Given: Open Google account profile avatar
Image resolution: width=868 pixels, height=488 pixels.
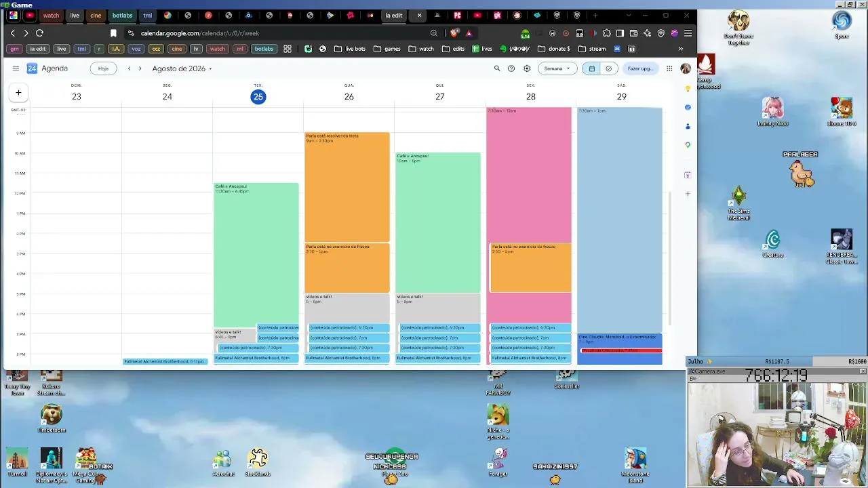Looking at the screenshot, I should (686, 68).
